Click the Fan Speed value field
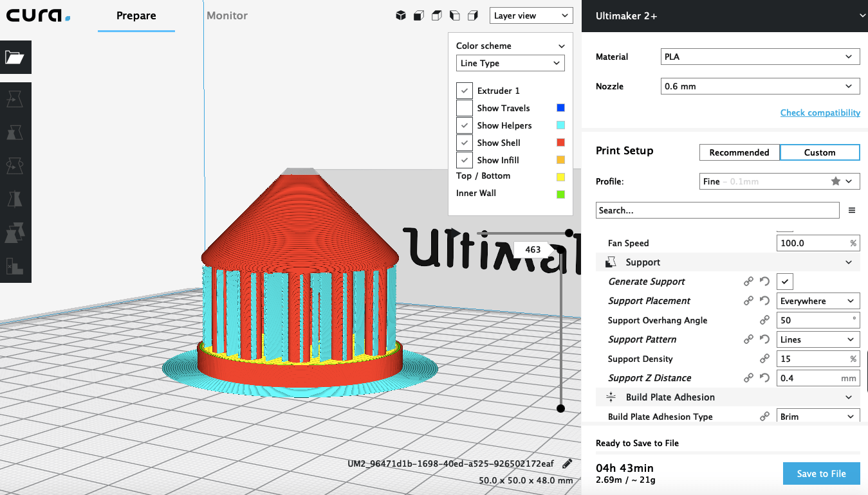 (818, 243)
